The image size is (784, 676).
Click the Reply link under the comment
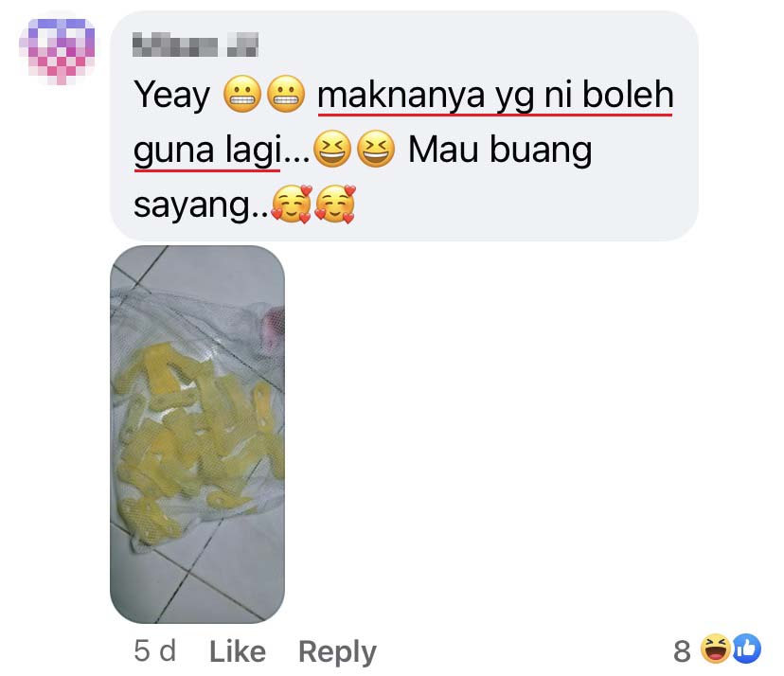pyautogui.click(x=337, y=652)
